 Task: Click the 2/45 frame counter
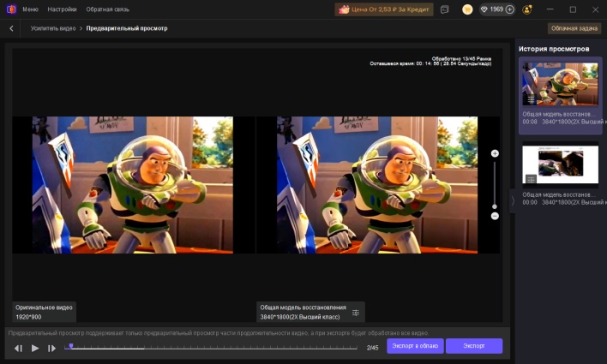click(x=372, y=348)
